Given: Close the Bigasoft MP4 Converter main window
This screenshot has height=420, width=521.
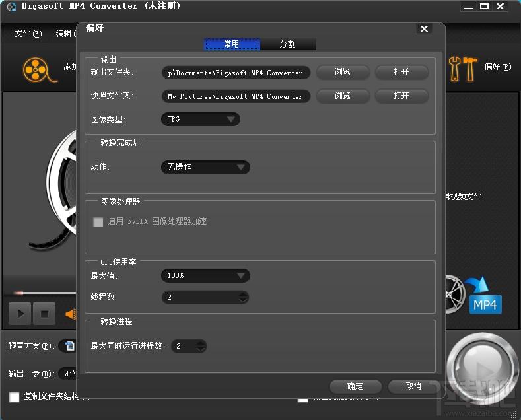Looking at the screenshot, I should 500,7.
